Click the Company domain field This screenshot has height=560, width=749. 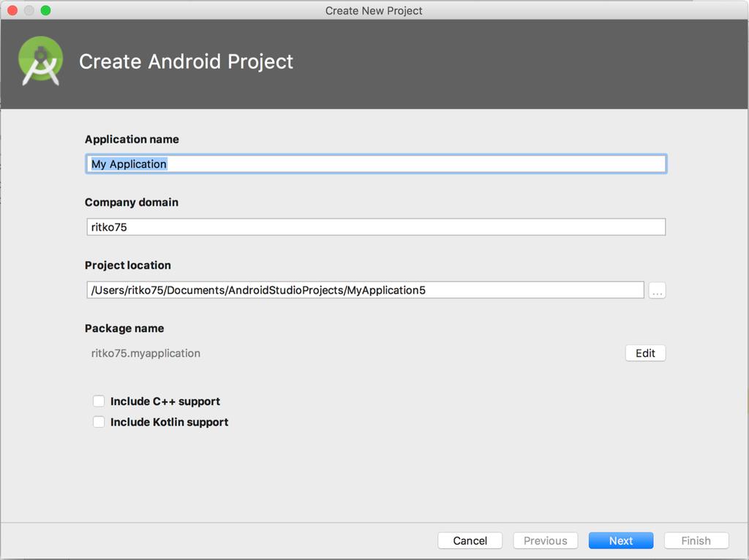coord(376,227)
